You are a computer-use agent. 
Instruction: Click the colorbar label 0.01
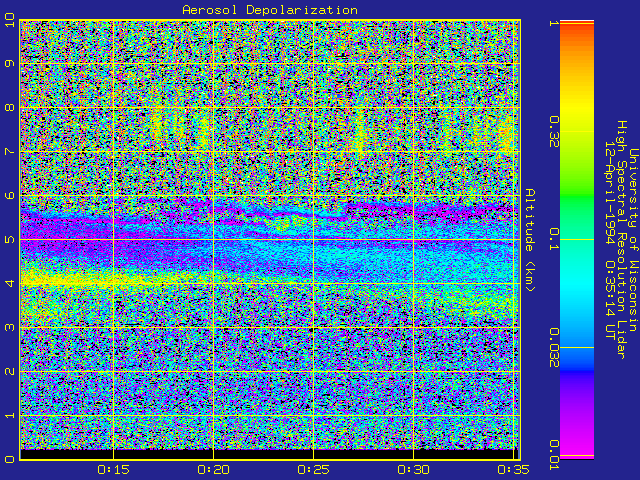(554, 455)
